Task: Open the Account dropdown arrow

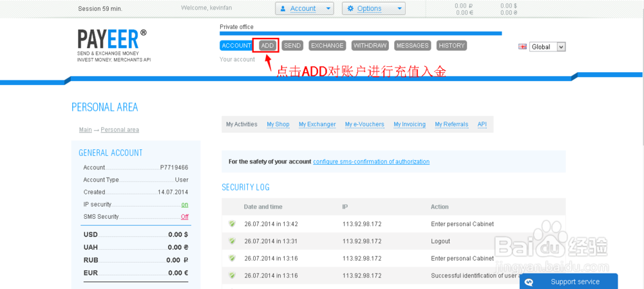Action: (x=327, y=8)
